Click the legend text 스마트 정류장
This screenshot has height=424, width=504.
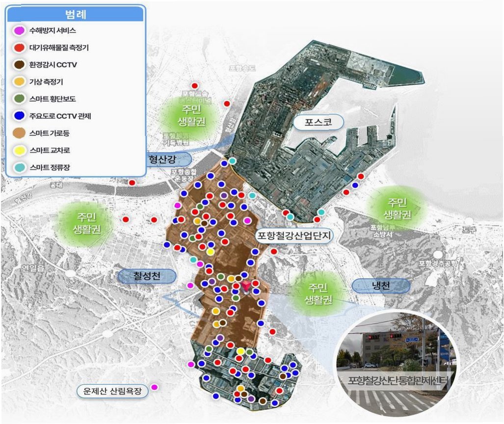click(50, 167)
